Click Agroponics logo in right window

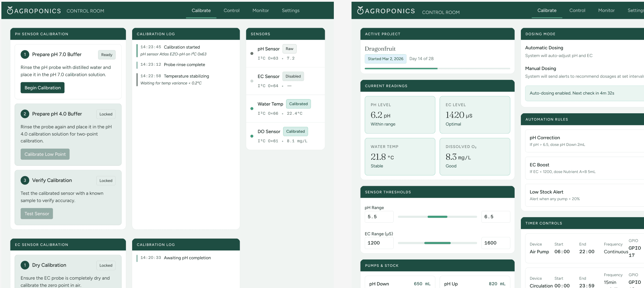[x=386, y=11]
